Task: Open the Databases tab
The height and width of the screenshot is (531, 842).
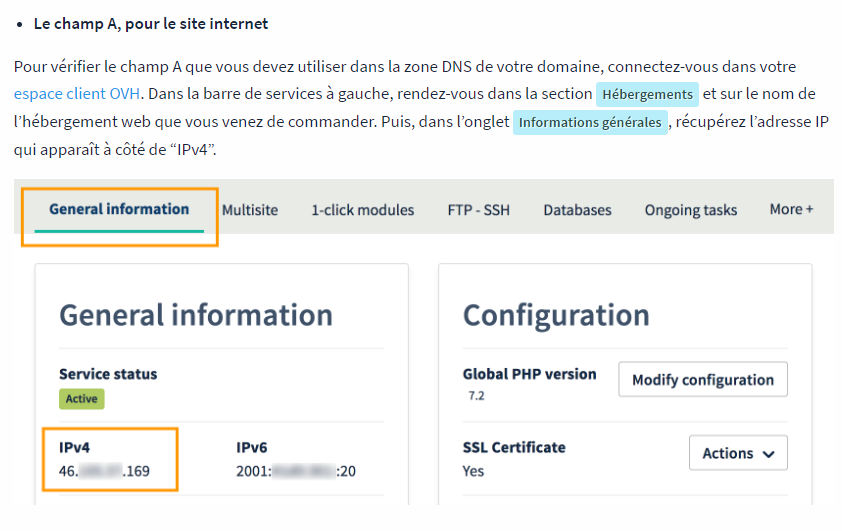Action: (577, 210)
